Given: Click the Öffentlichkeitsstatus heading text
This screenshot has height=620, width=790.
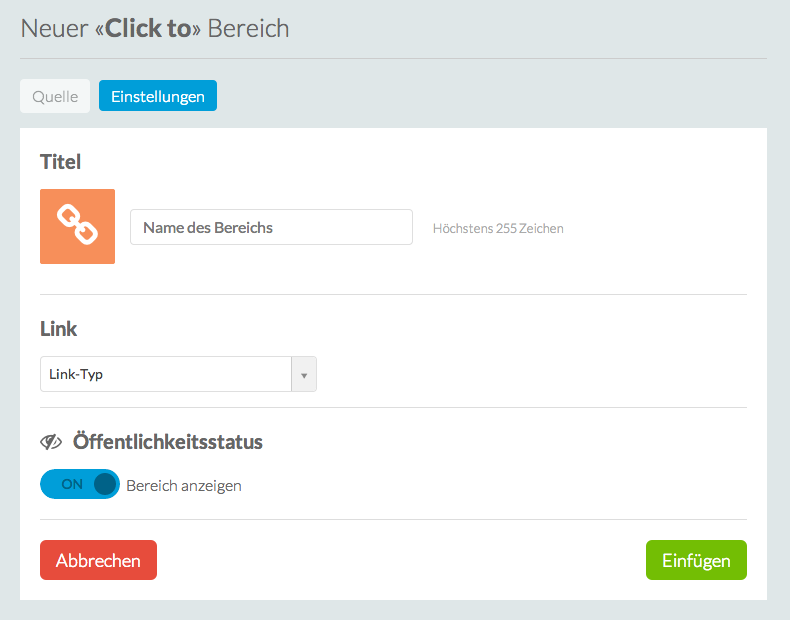Looking at the screenshot, I should pos(168,442).
